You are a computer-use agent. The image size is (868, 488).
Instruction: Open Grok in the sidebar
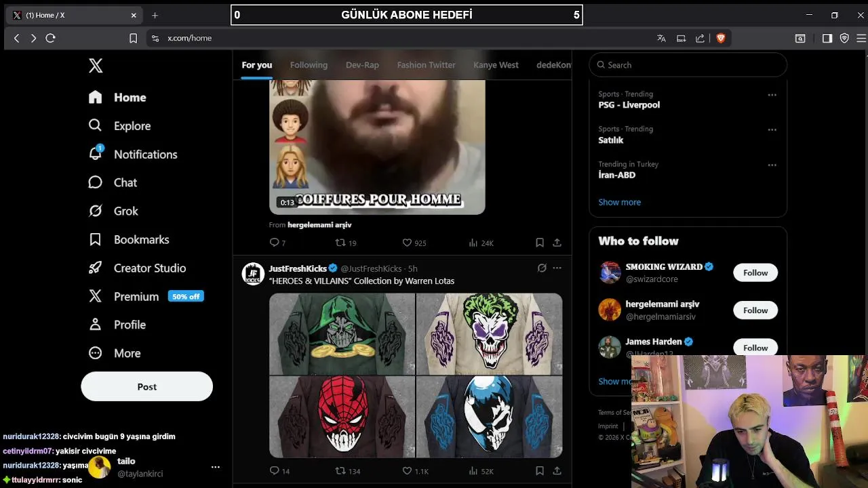point(113,211)
